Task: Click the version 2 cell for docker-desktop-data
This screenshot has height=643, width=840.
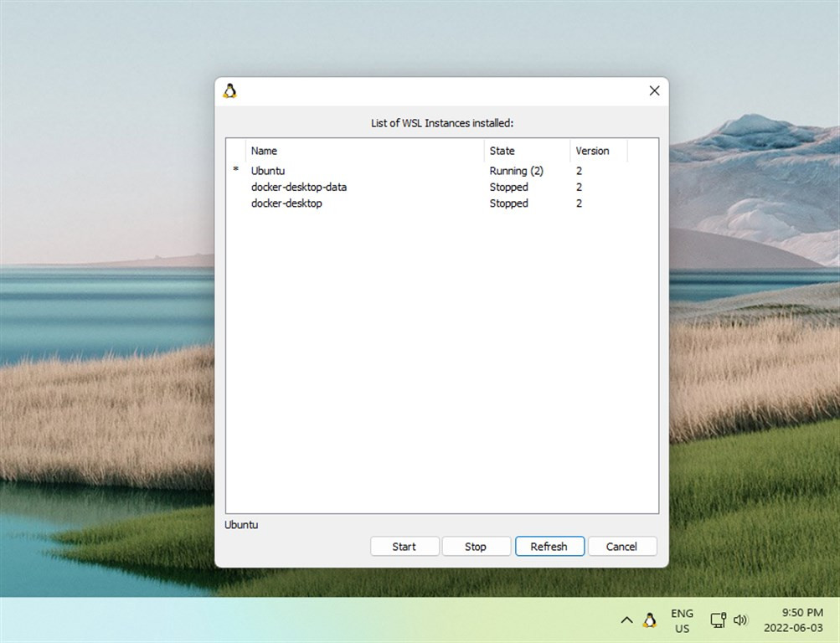Action: [x=579, y=187]
